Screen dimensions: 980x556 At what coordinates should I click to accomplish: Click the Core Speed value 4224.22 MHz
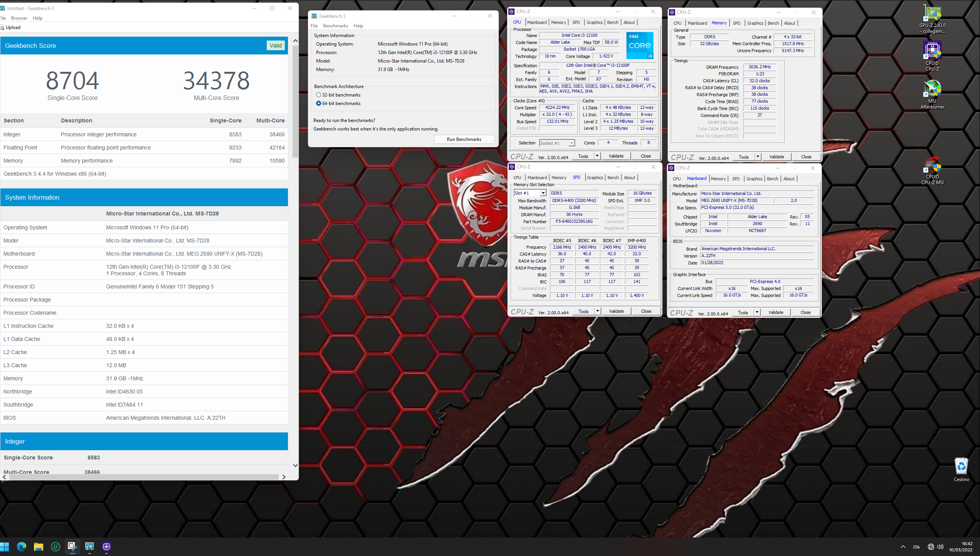[557, 108]
